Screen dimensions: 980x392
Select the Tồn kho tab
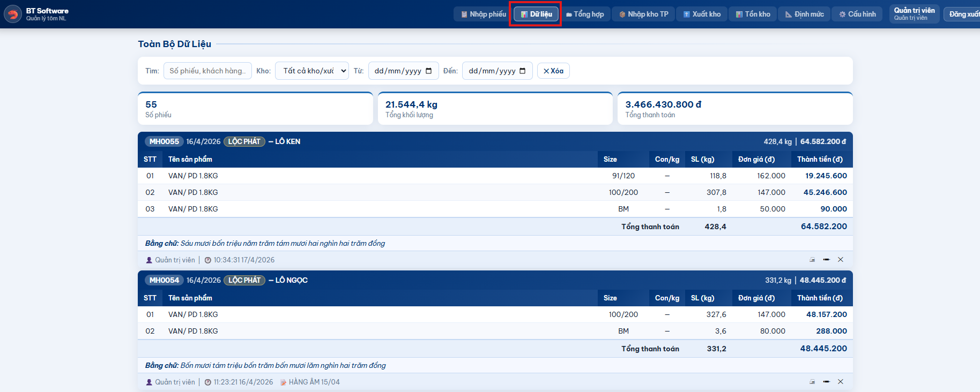pos(753,14)
